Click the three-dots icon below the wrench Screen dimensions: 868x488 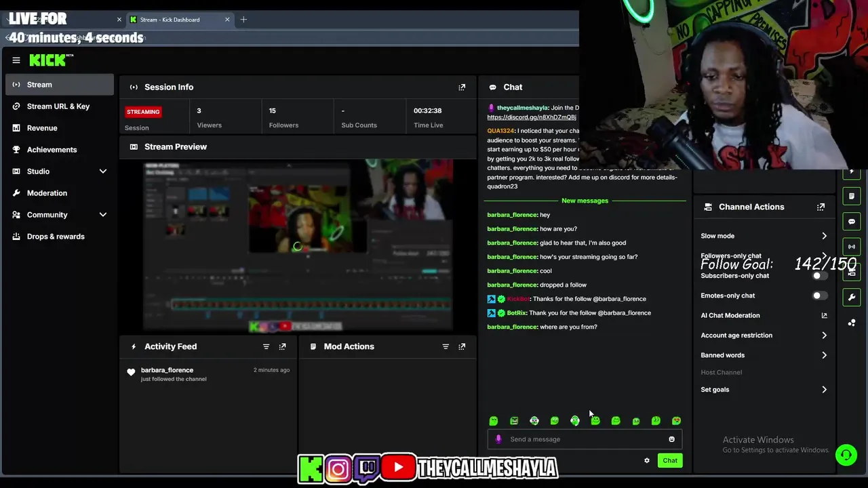coord(852,323)
